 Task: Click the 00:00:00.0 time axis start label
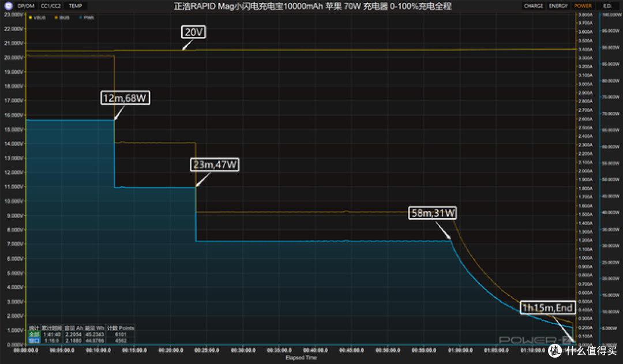pos(26,351)
